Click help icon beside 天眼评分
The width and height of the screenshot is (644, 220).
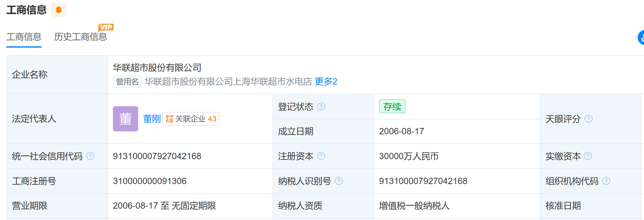588,119
